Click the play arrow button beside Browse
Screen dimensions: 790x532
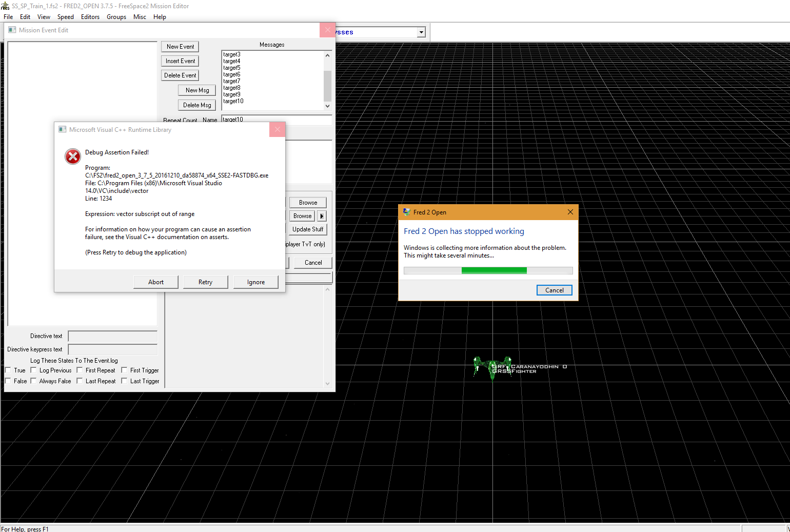[322, 216]
